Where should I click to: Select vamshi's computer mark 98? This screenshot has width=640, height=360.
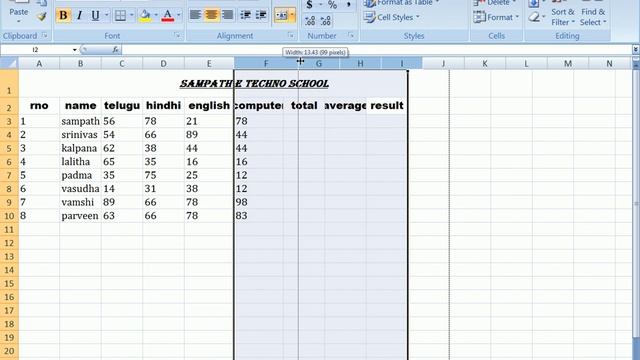(x=259, y=202)
